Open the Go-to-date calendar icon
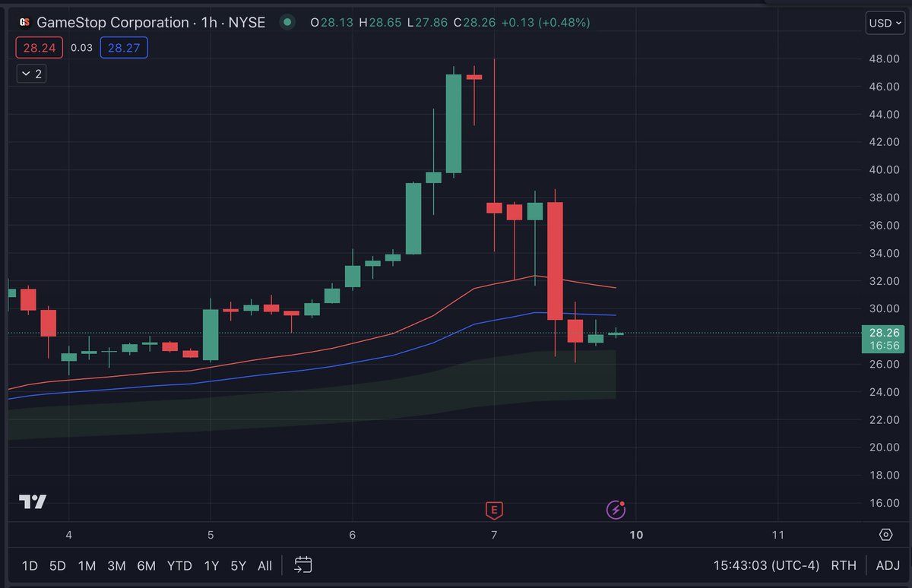 point(303,565)
